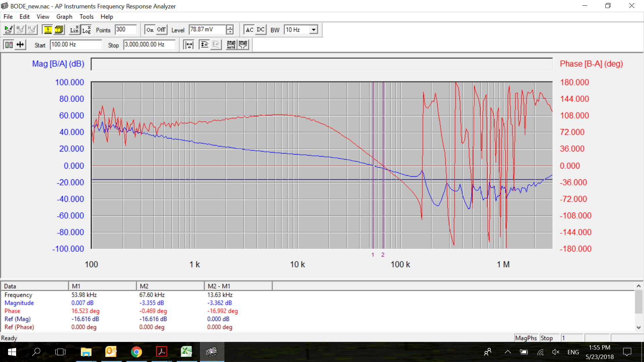Open the Help menu

(107, 17)
